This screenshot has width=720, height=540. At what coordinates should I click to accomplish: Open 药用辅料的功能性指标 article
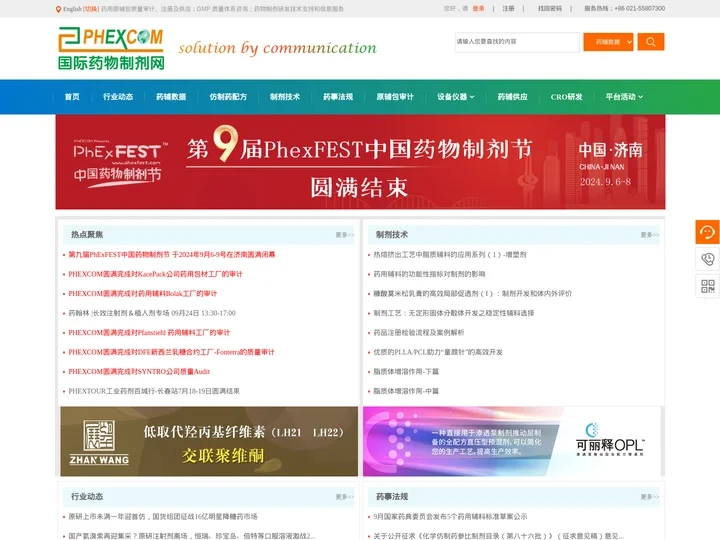[429, 274]
